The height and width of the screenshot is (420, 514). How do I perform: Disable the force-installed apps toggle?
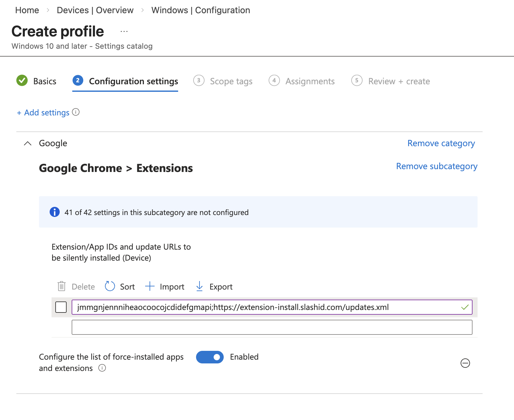click(x=210, y=357)
